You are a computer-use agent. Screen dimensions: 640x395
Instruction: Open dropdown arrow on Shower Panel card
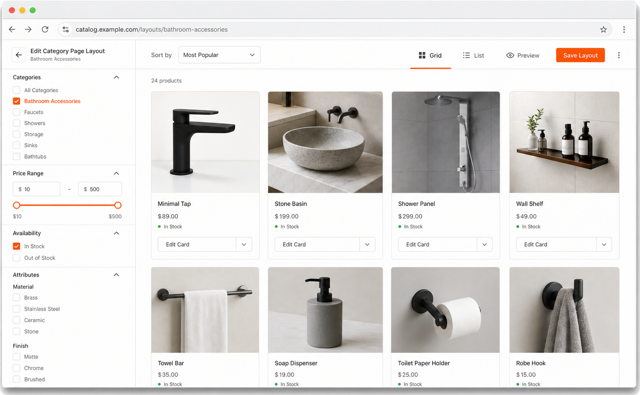point(484,244)
